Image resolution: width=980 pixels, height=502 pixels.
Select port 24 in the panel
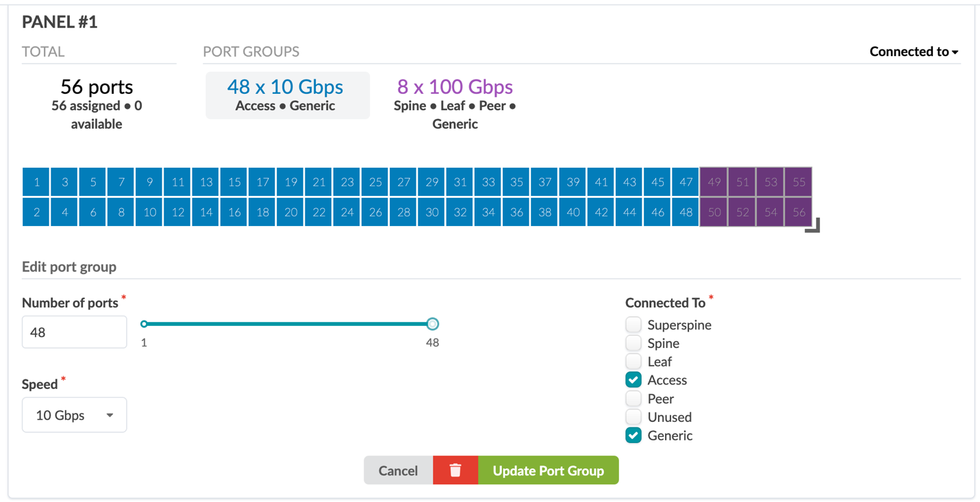click(347, 212)
